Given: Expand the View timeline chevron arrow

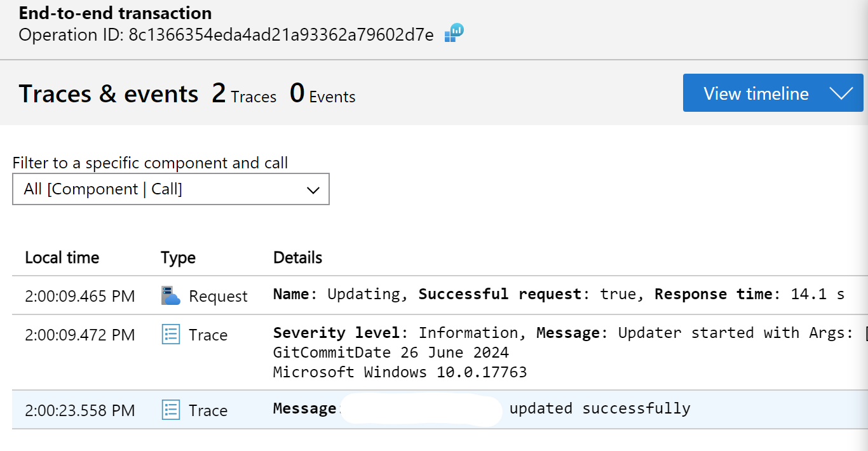Looking at the screenshot, I should 841,94.
